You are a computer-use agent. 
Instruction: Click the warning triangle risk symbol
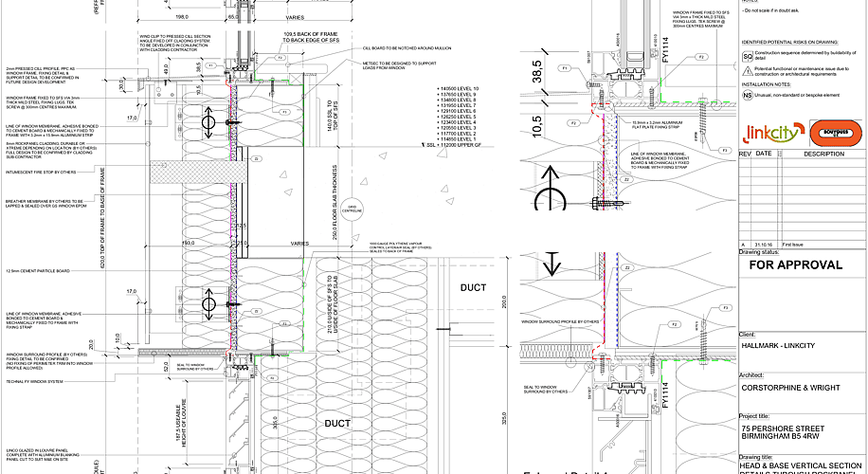pyautogui.click(x=748, y=71)
